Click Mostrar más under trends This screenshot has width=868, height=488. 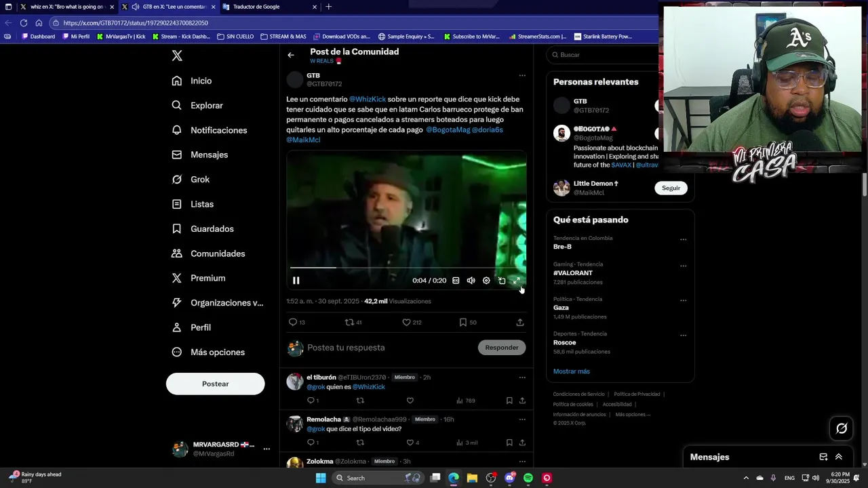tap(572, 371)
